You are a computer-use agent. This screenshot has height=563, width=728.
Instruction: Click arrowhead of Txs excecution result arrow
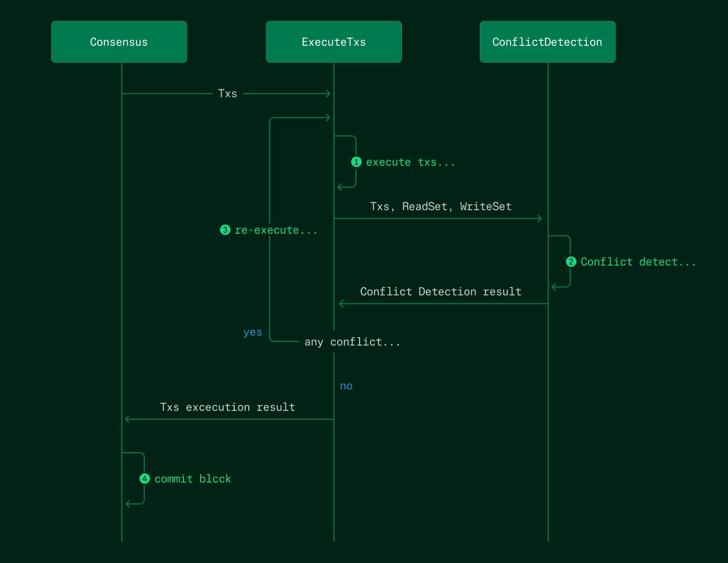[x=128, y=419]
